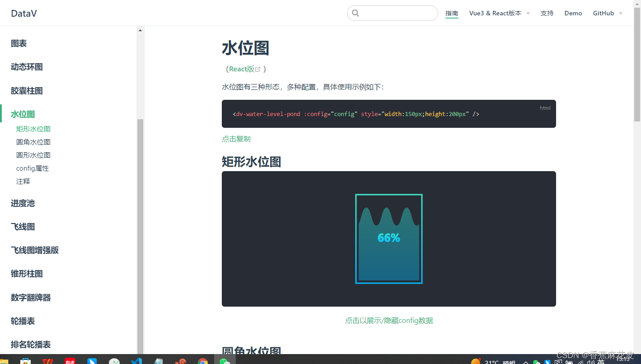Open the Demo nav item

[x=573, y=13]
